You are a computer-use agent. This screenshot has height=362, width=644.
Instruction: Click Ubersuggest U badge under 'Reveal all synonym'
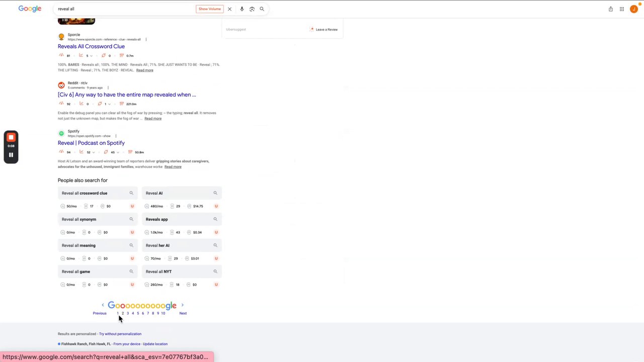[x=132, y=232]
